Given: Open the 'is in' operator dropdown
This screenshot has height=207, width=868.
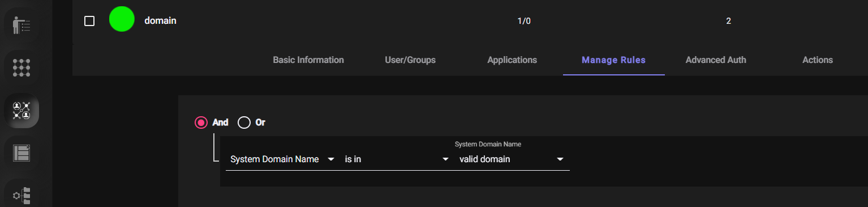Looking at the screenshot, I should (x=397, y=159).
